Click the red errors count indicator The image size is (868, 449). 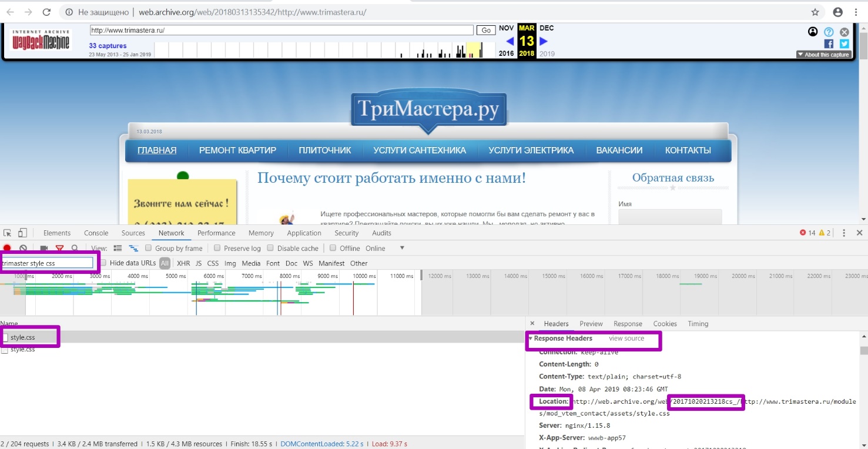807,233
